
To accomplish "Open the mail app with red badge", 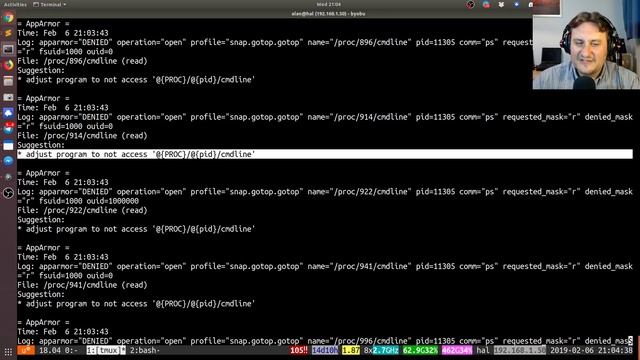I will pos(8,129).
